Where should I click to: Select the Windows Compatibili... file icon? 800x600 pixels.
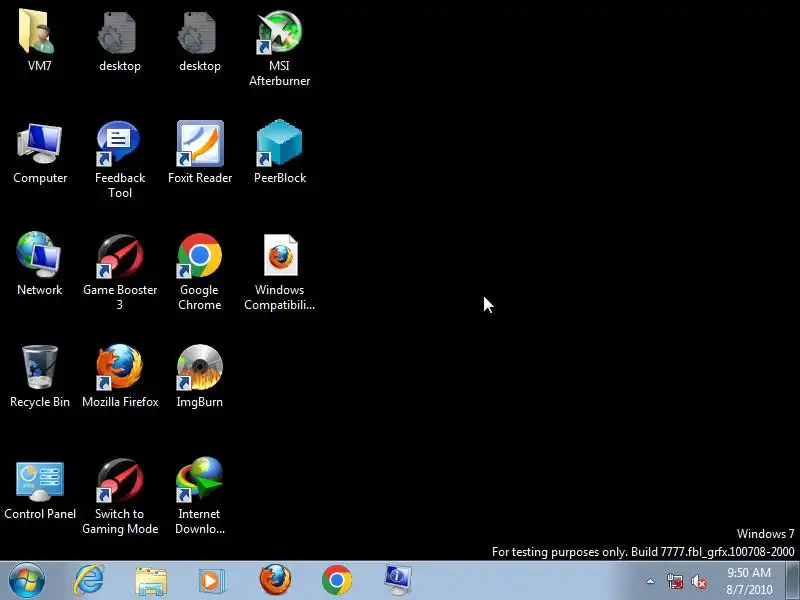click(280, 257)
